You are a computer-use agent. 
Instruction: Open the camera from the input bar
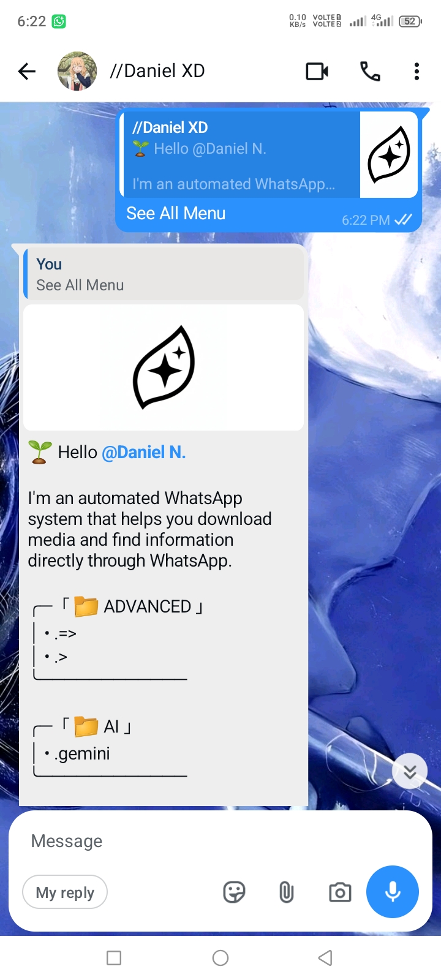pyautogui.click(x=340, y=892)
